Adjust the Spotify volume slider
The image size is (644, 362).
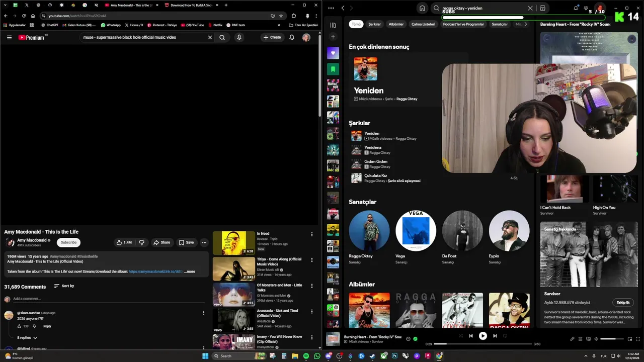tap(612, 339)
